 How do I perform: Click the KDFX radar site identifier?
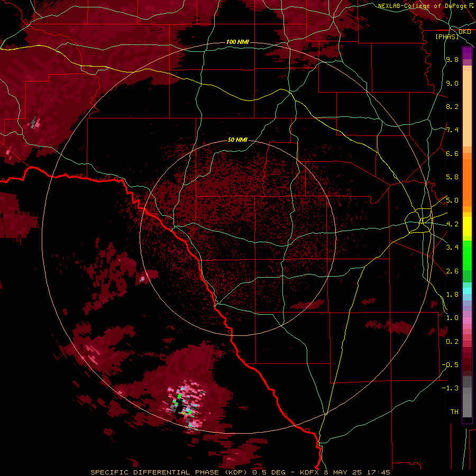(x=309, y=472)
